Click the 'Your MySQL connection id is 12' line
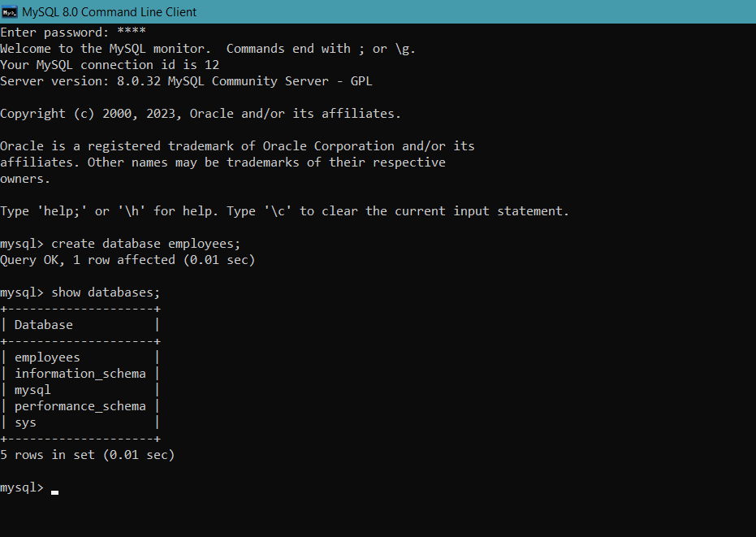Screen dimensions: 756x537 pyautogui.click(x=110, y=65)
